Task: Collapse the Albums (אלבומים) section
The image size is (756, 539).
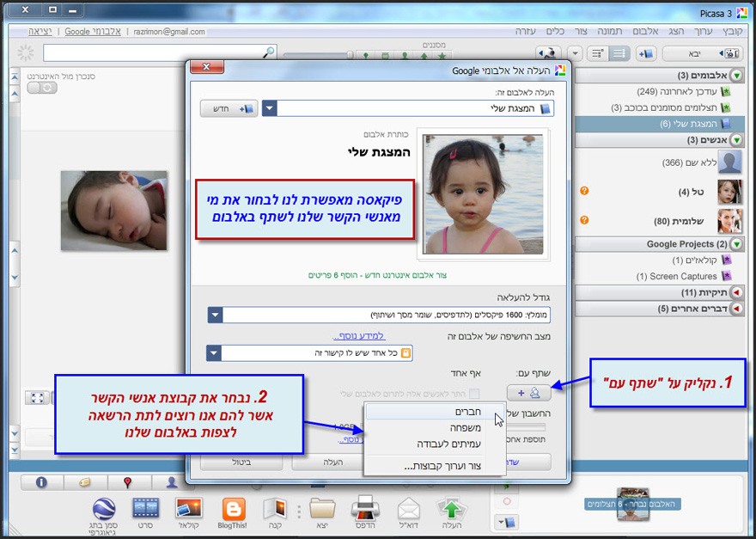Action: point(737,76)
